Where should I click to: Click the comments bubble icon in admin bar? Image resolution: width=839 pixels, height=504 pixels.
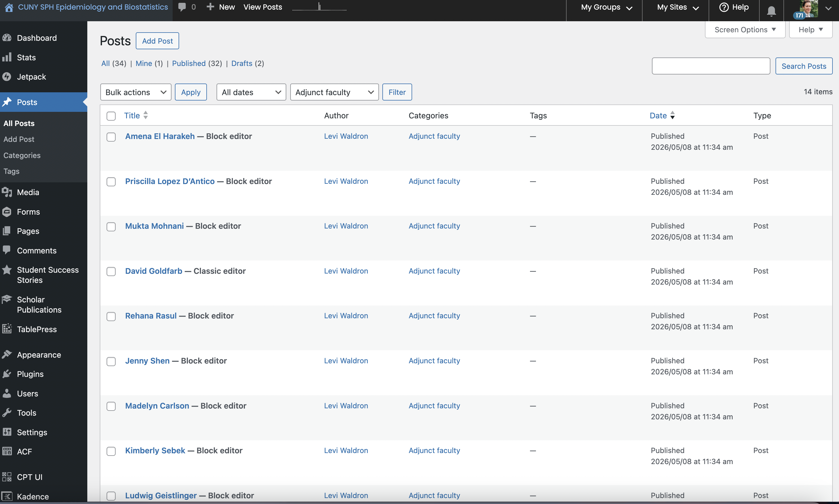(182, 7)
